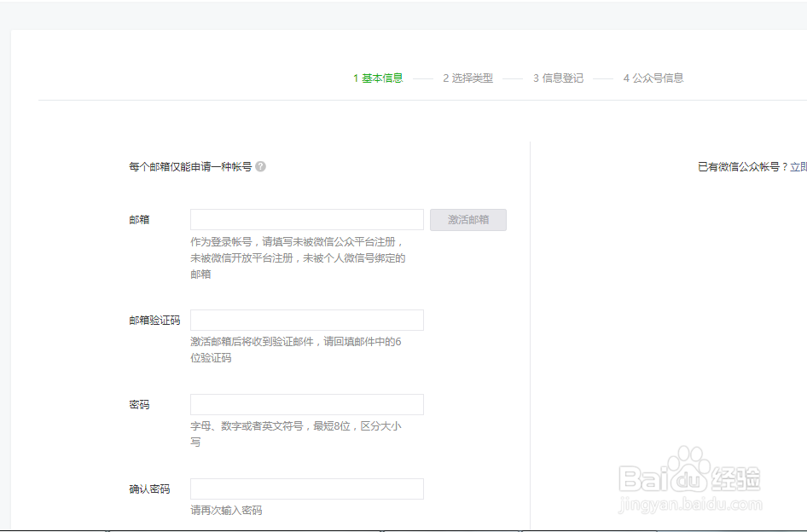Focus the 邮箱验证码 verification code field
The width and height of the screenshot is (807, 532).
307,320
